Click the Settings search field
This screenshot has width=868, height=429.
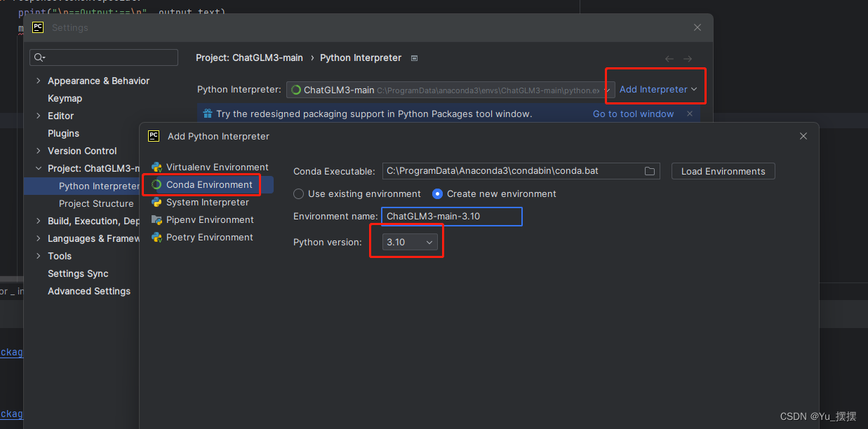click(104, 57)
